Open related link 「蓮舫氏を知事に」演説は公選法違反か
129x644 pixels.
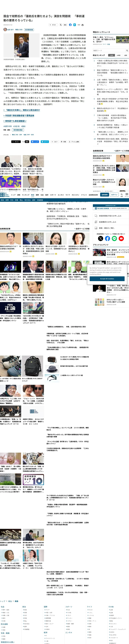(x=22, y=110)
